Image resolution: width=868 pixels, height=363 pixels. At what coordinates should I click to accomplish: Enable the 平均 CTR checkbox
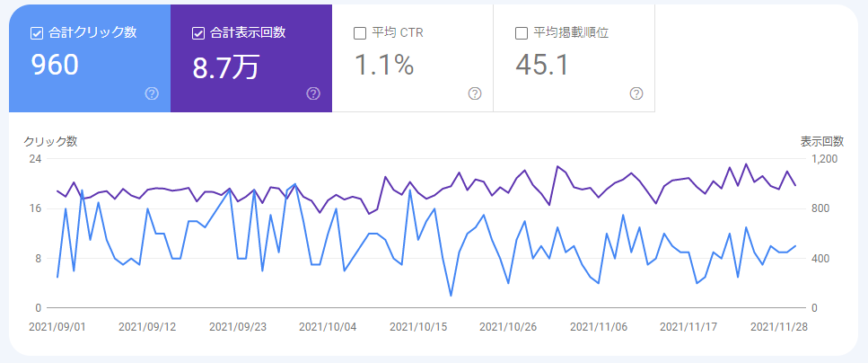click(x=360, y=33)
